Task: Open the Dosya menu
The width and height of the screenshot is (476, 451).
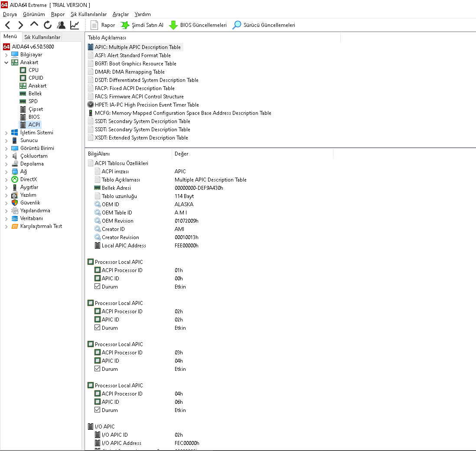Action: coord(10,14)
